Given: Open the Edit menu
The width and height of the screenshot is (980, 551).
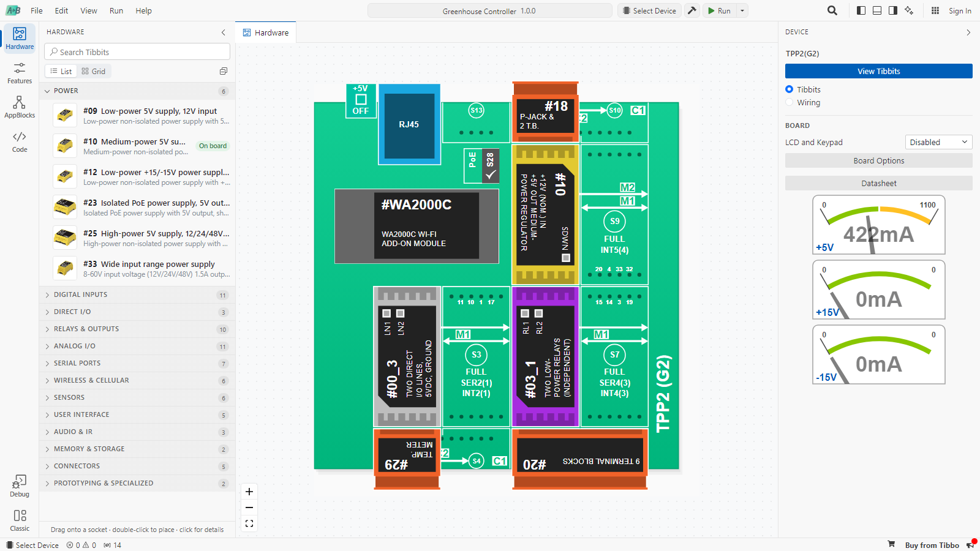Looking at the screenshot, I should [61, 10].
